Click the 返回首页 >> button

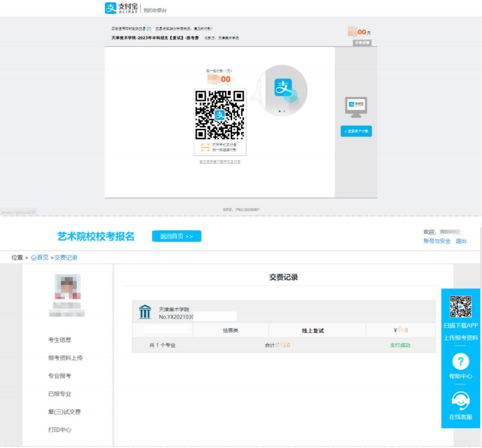177,236
